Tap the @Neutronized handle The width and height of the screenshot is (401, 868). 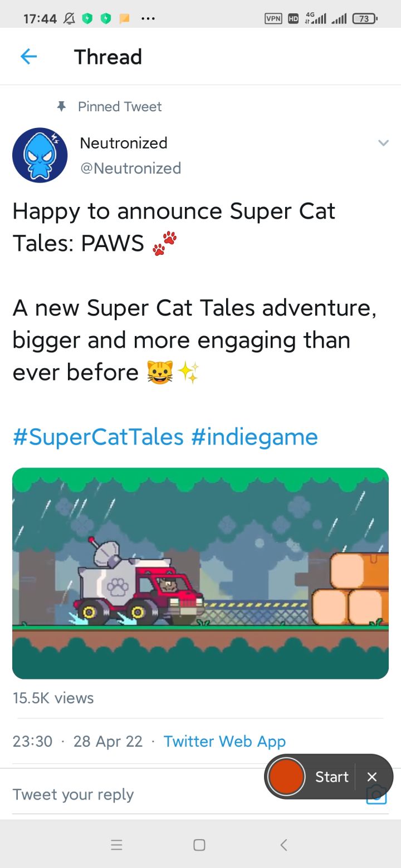click(x=131, y=168)
